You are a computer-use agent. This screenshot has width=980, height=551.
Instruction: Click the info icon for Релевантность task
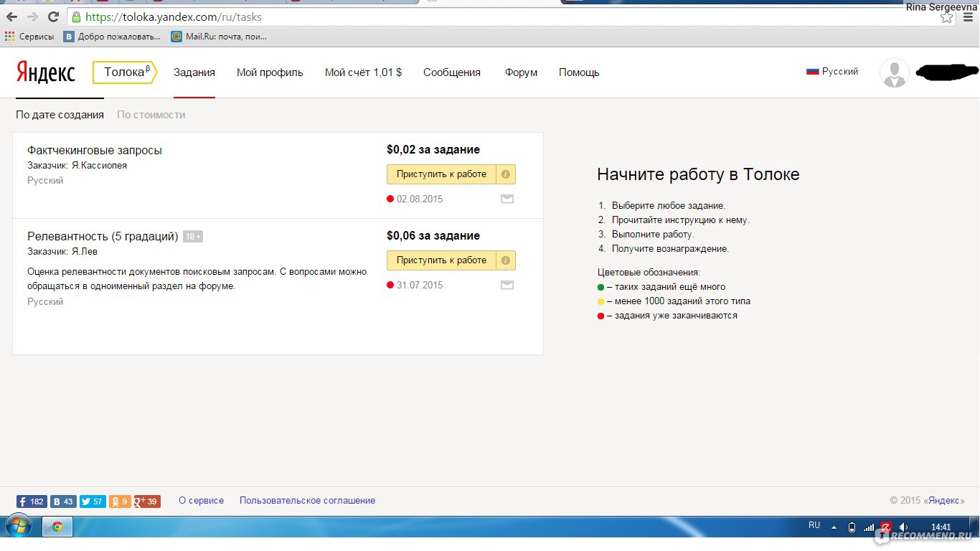click(506, 260)
